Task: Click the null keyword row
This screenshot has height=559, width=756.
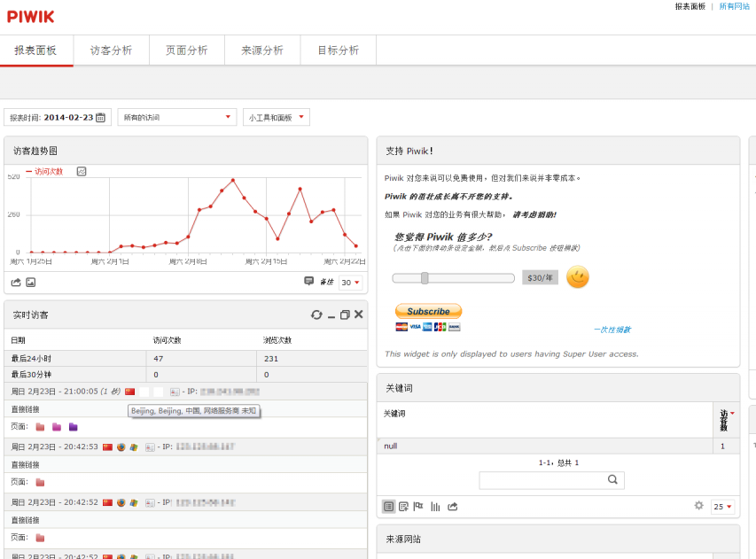Action: [x=557, y=446]
